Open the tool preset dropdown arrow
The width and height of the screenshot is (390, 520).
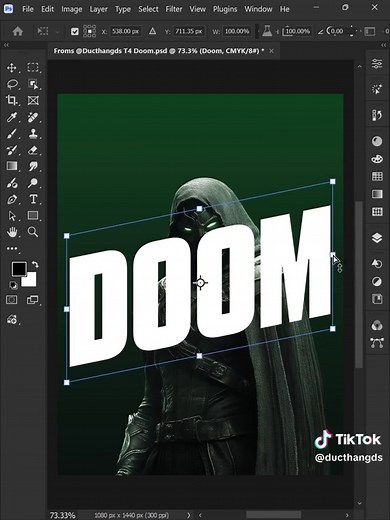(57, 32)
